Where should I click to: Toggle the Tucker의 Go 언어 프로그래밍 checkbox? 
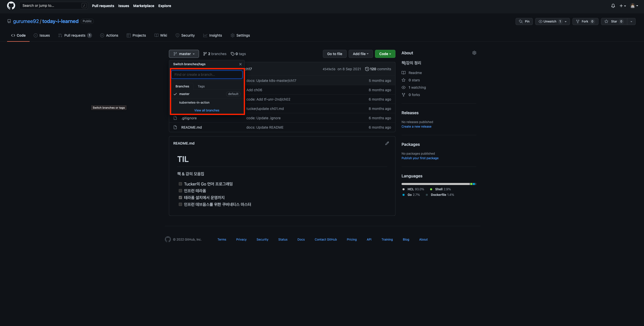(180, 184)
